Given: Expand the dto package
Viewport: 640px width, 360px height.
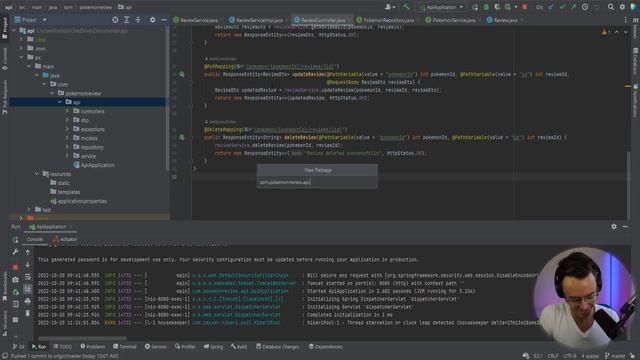Looking at the screenshot, I should pyautogui.click(x=67, y=120).
